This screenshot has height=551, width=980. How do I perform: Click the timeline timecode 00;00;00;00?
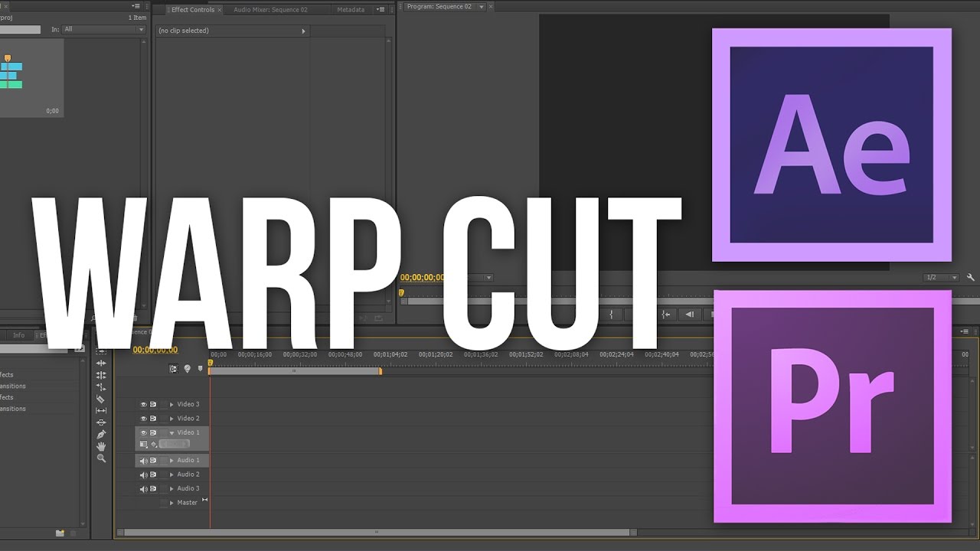pyautogui.click(x=155, y=350)
